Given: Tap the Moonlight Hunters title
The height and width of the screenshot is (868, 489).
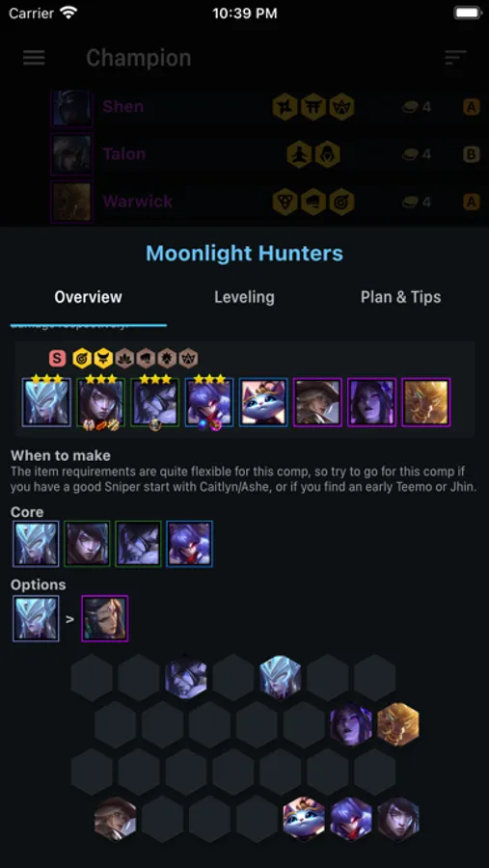Looking at the screenshot, I should click(x=244, y=254).
